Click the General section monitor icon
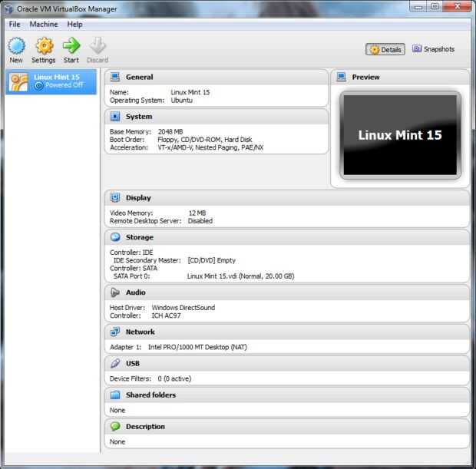Screen dimensions: 476x469 [114, 77]
